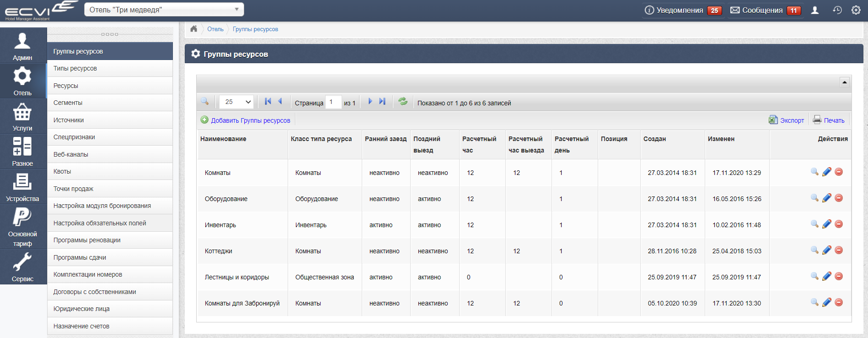Screen dimensions: 868x338
Task: Go to the next page
Action: 370,101
